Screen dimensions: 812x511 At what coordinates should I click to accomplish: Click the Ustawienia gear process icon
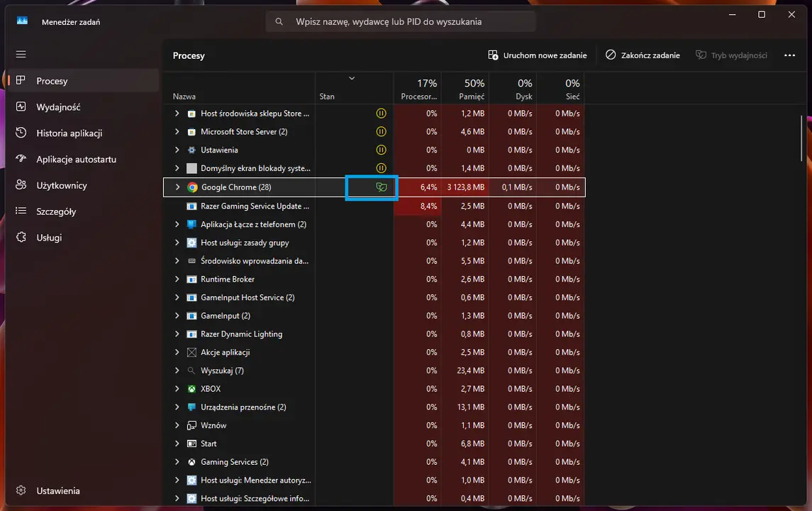coord(191,150)
